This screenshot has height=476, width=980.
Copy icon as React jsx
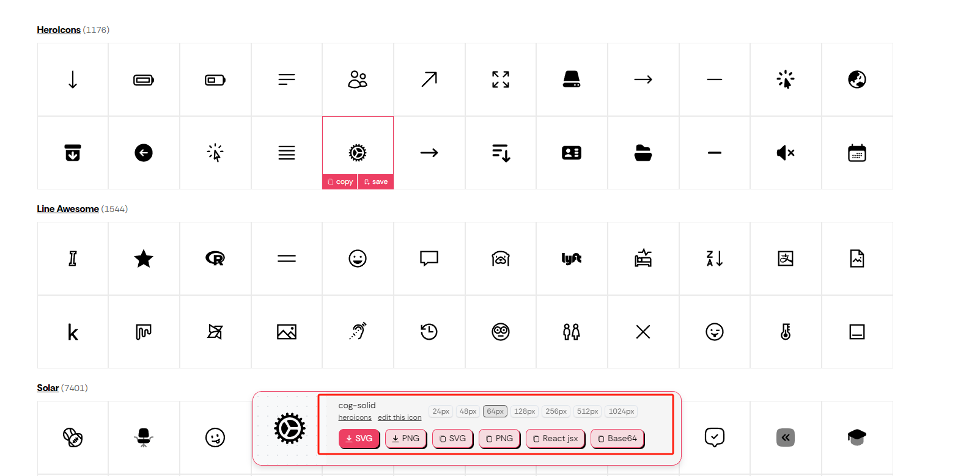pyautogui.click(x=555, y=438)
